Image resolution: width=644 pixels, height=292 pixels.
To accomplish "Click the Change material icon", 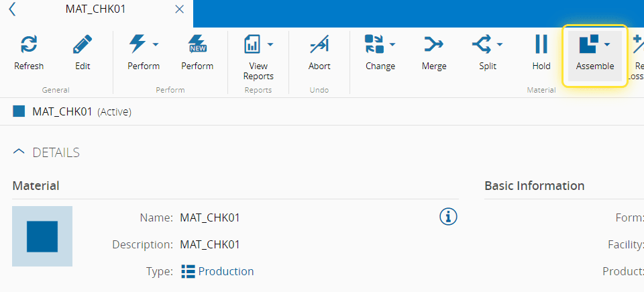I will (373, 45).
